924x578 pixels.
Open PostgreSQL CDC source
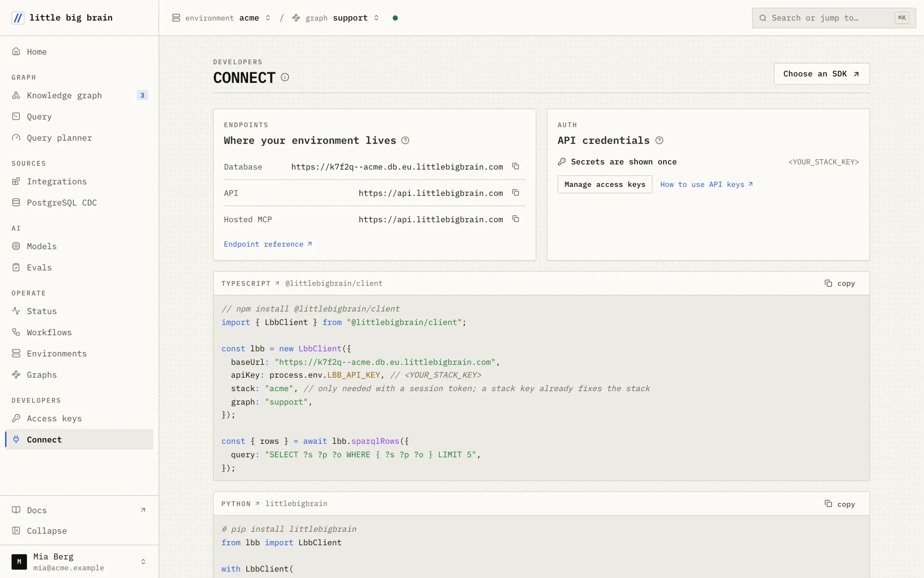79,203
